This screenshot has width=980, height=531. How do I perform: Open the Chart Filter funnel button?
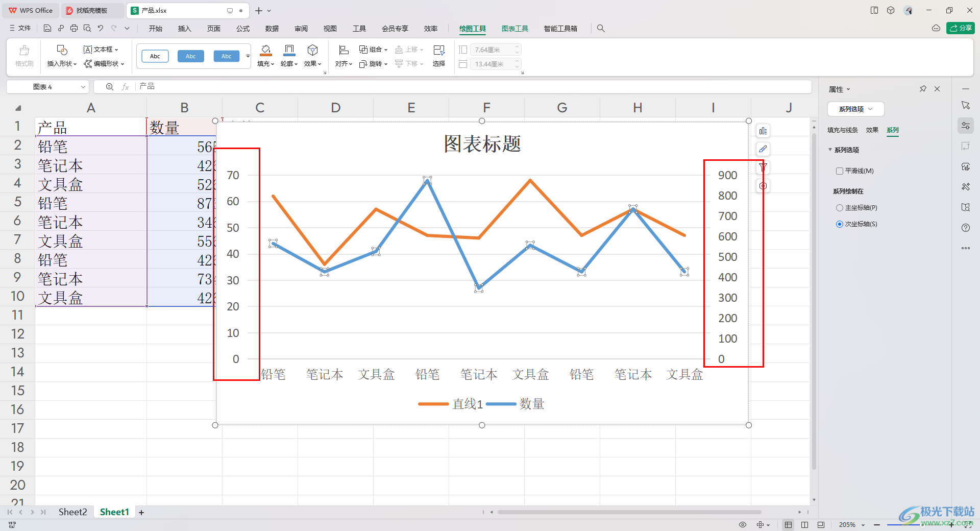click(x=763, y=167)
